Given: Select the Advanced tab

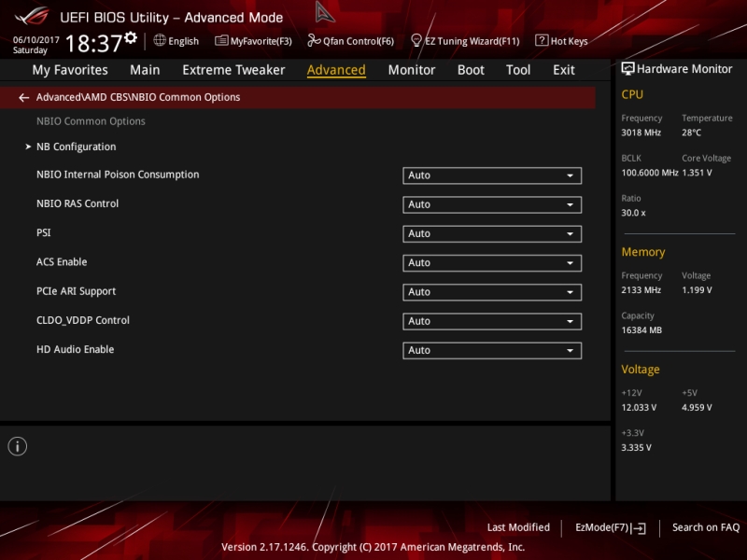Looking at the screenshot, I should click(x=336, y=70).
